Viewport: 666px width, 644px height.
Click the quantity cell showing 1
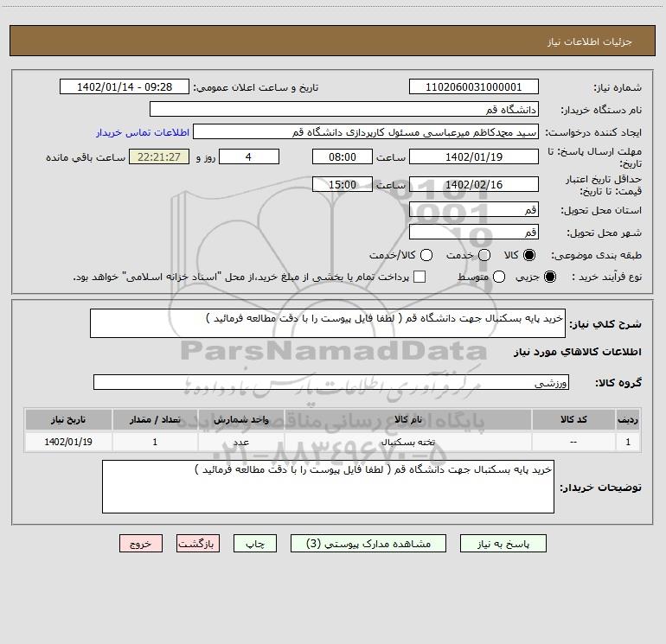pos(155,442)
